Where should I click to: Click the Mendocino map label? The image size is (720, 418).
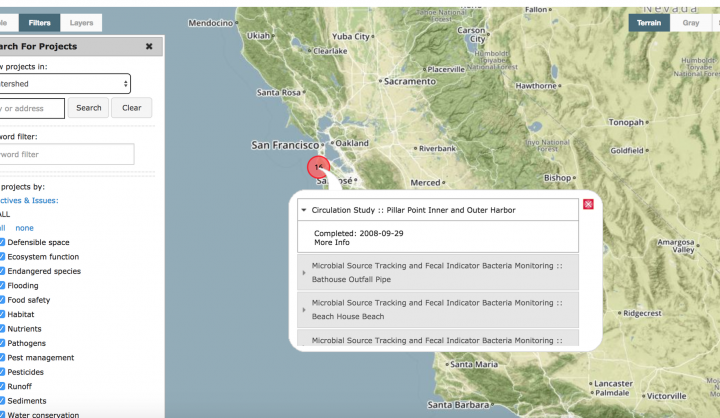point(210,23)
